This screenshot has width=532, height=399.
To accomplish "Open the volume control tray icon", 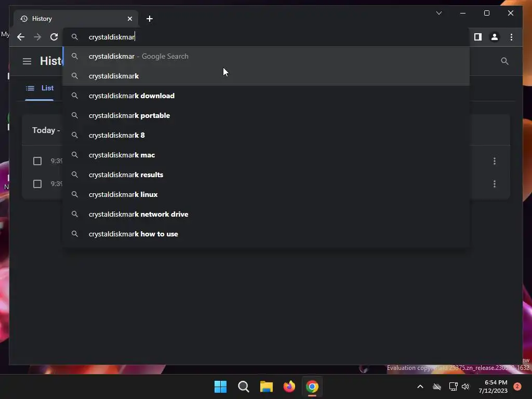I will coord(465,387).
